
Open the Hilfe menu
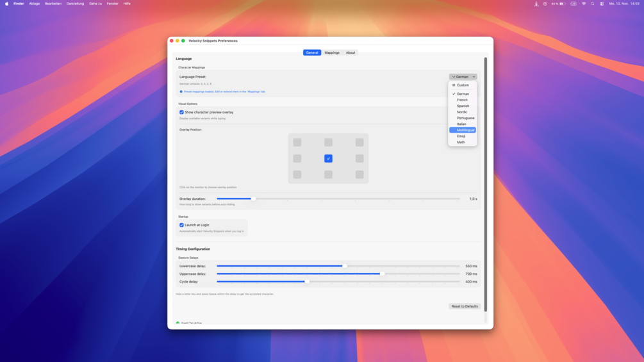pyautogui.click(x=127, y=4)
